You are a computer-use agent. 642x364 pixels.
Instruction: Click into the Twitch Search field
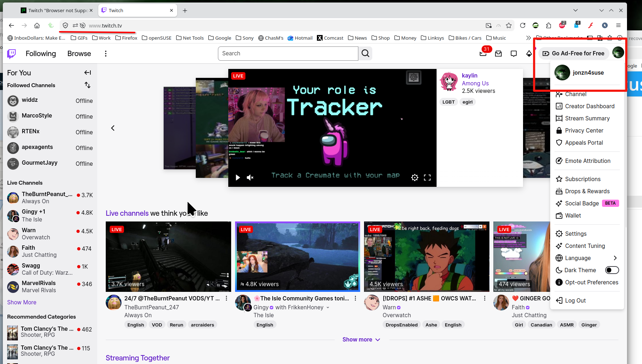pos(288,54)
